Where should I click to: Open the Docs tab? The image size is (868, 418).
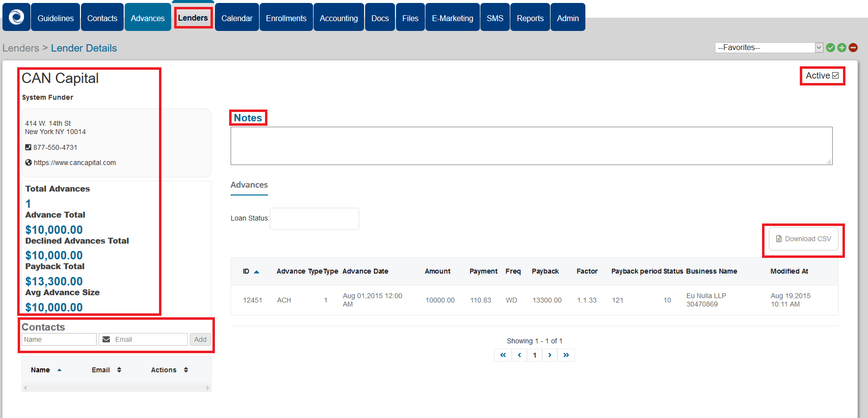pyautogui.click(x=380, y=18)
